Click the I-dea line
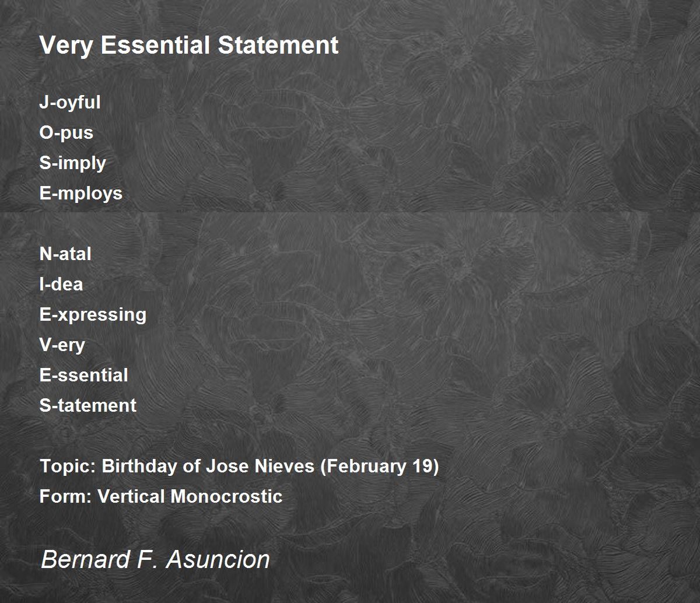Screen dimensions: 700x603 coord(61,285)
